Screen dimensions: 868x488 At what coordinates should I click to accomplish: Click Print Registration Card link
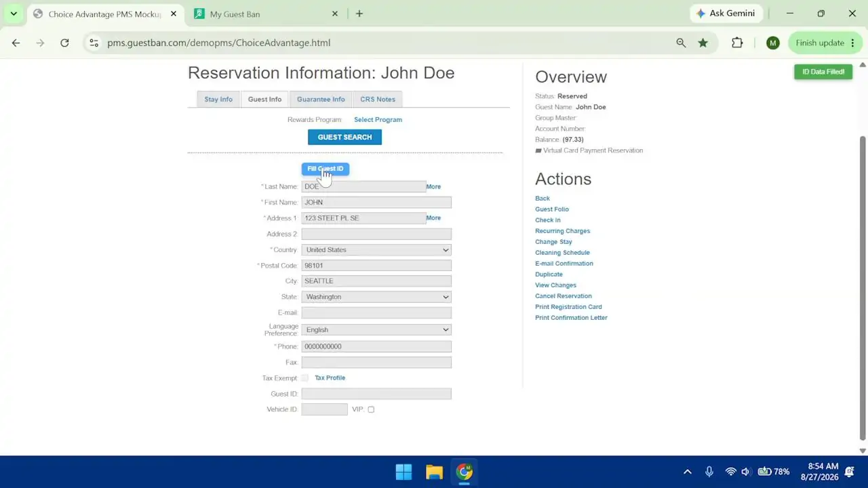pyautogui.click(x=568, y=307)
